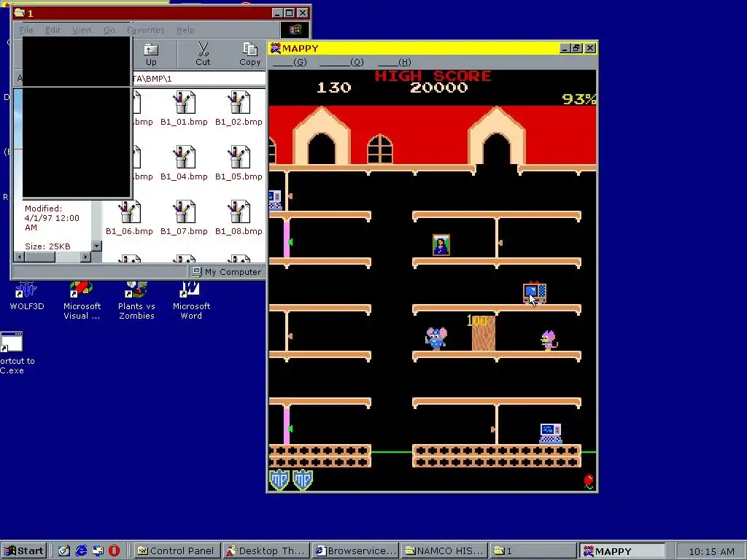
Task: Open the (O) menu in MAPPY window
Action: tap(341, 62)
